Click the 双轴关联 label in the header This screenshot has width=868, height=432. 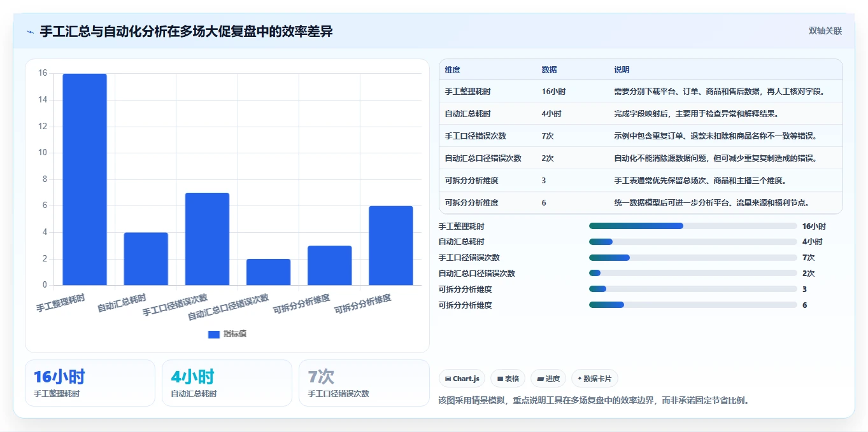(x=825, y=31)
